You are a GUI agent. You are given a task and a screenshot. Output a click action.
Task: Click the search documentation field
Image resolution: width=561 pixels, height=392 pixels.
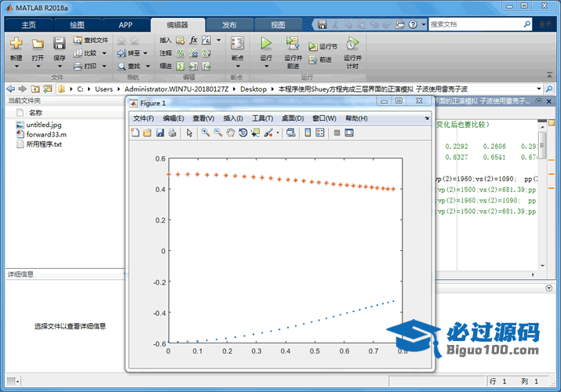(x=475, y=24)
